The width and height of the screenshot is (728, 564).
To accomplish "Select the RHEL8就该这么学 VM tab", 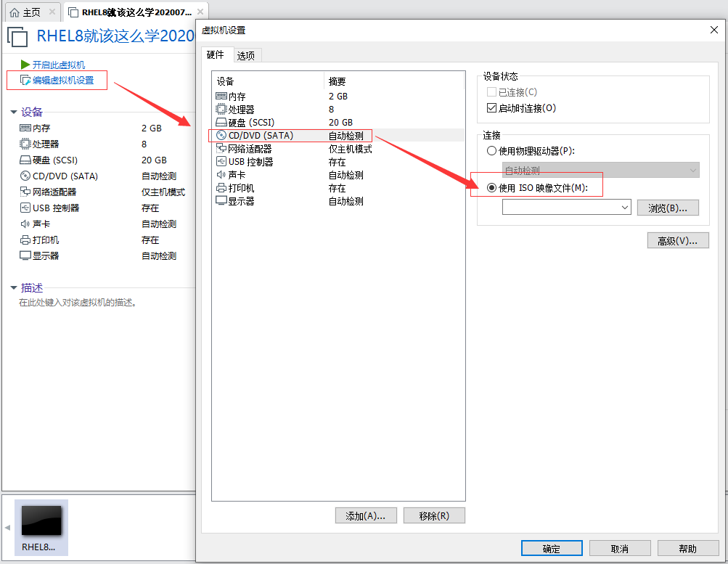I will pos(136,12).
